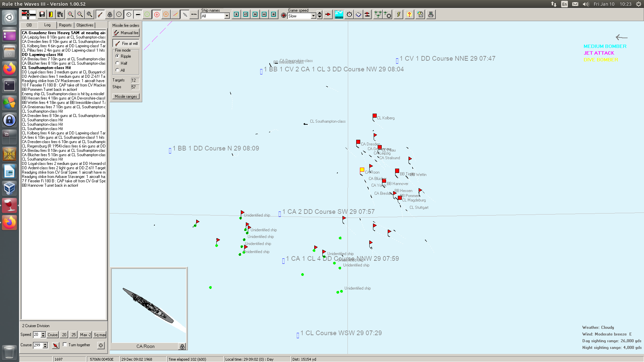This screenshot has height=362, width=644.
Task: Set speed to Sq max
Action: (x=100, y=335)
